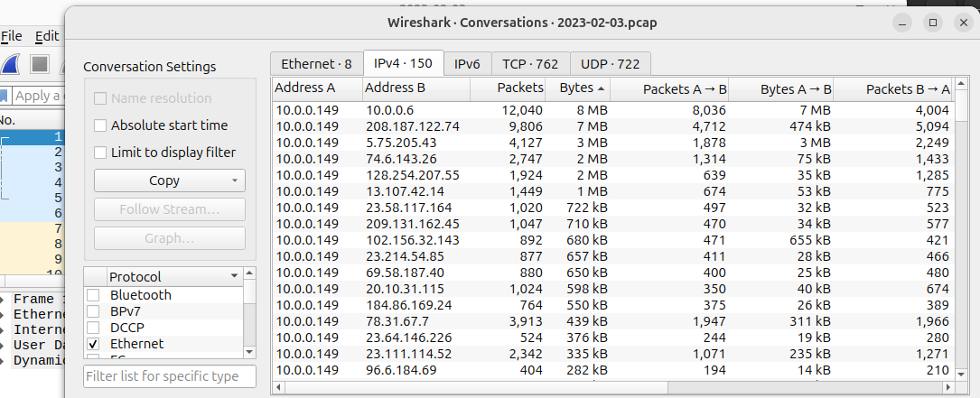
Task: Select the 5.75.205.43 conversation row
Action: 613,143
